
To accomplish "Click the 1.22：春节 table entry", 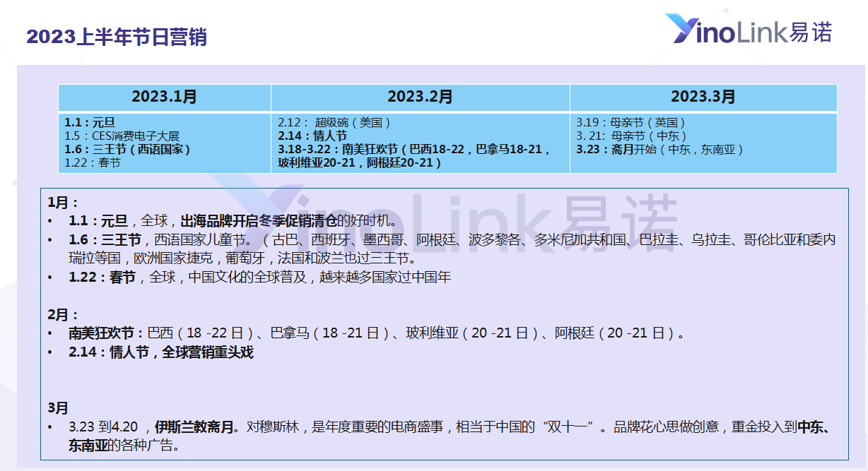I will tap(92, 162).
